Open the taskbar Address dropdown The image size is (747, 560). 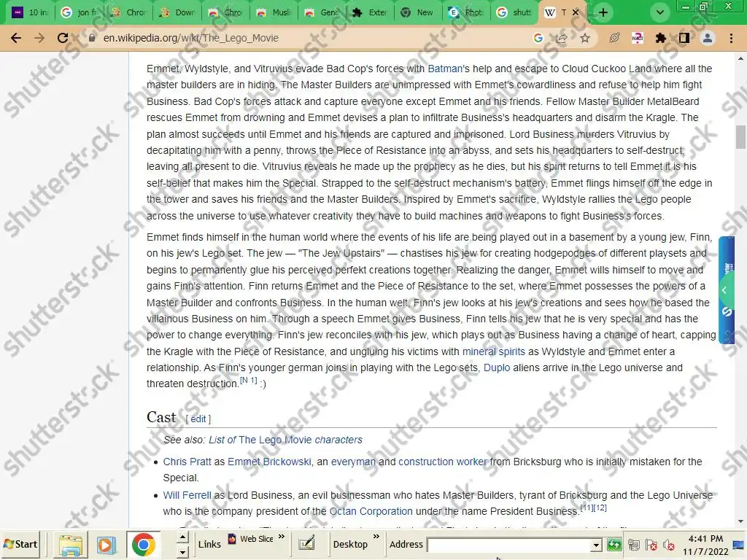pyautogui.click(x=596, y=545)
